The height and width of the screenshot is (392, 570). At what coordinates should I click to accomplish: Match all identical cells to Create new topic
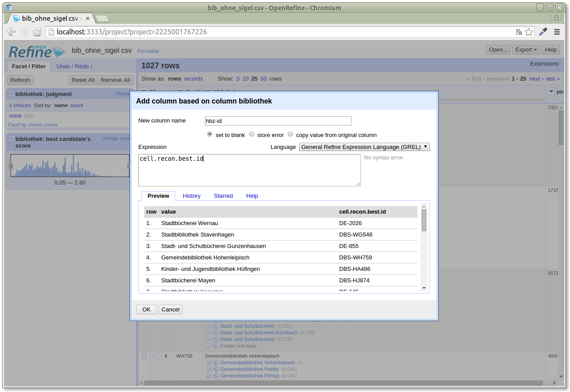point(216,346)
